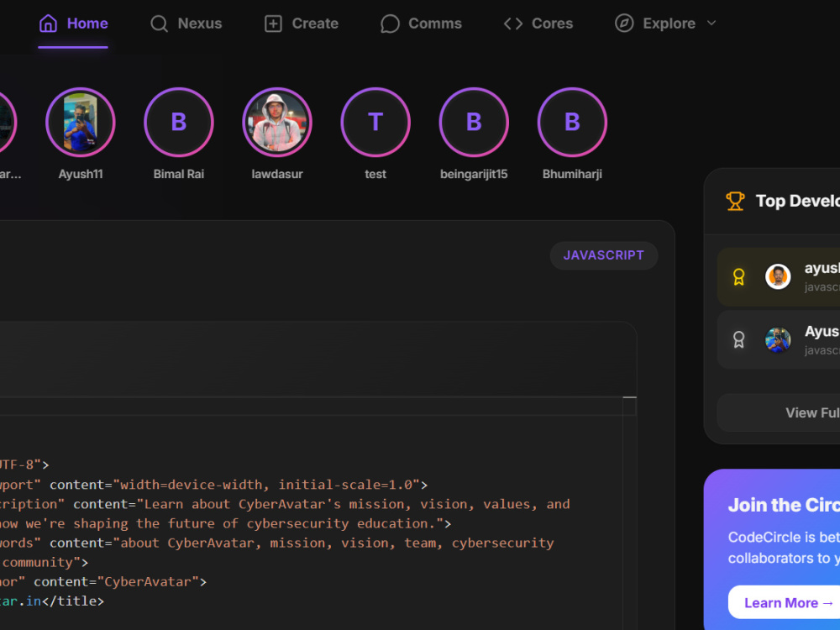The height and width of the screenshot is (630, 840).
Task: Click the Learn More button
Action: 784,602
